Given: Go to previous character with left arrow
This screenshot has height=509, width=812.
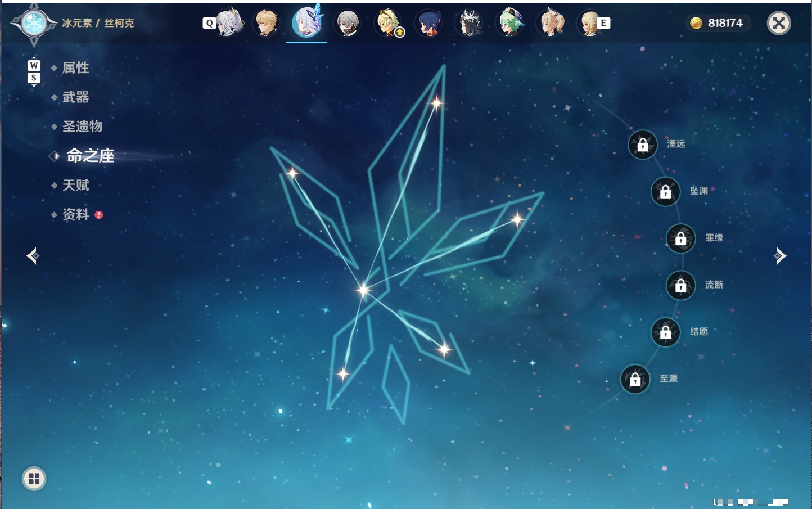Looking at the screenshot, I should pyautogui.click(x=33, y=256).
